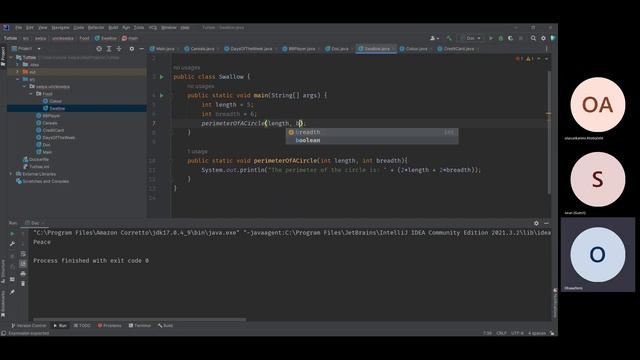Screen dimensions: 640x360
Task: Click the UTF-8 encoding status bar entry
Action: [x=517, y=333]
